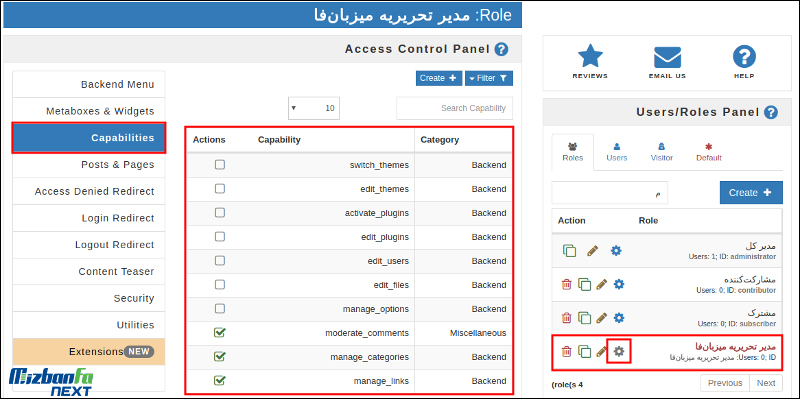The height and width of the screenshot is (399, 800).
Task: Uncheck the manage_links capability
Action: [x=219, y=381]
